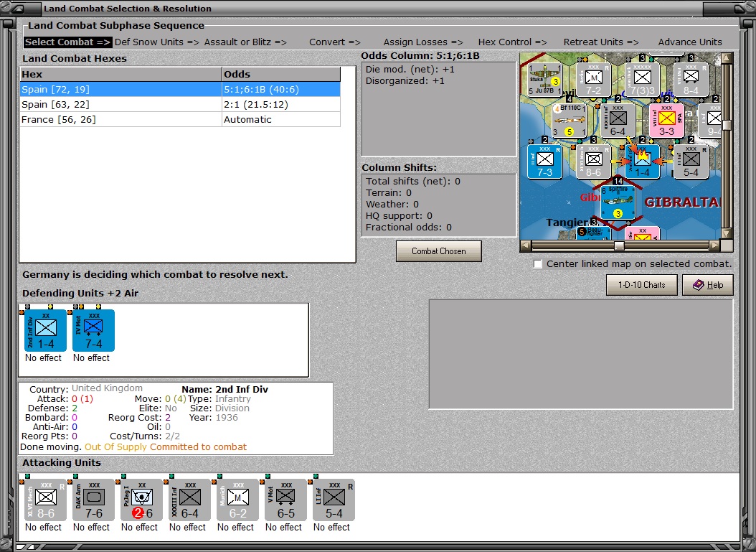Viewport: 756px width, 552px height.
Task: Open Help
Action: click(x=708, y=285)
